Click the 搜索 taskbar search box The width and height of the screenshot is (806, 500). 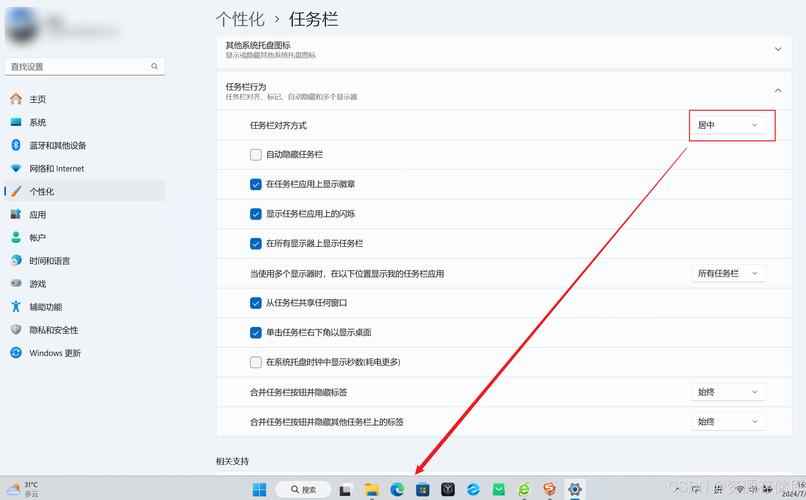pos(303,490)
